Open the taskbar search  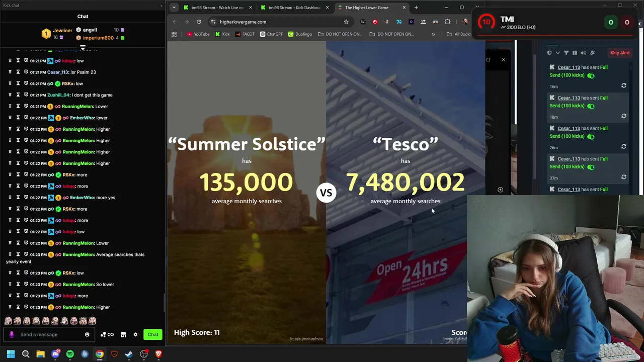(26, 354)
